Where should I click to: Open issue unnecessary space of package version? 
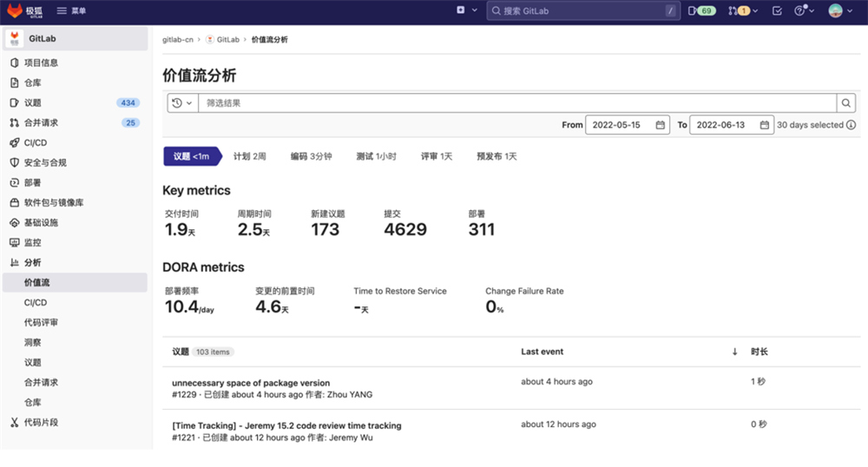point(251,383)
